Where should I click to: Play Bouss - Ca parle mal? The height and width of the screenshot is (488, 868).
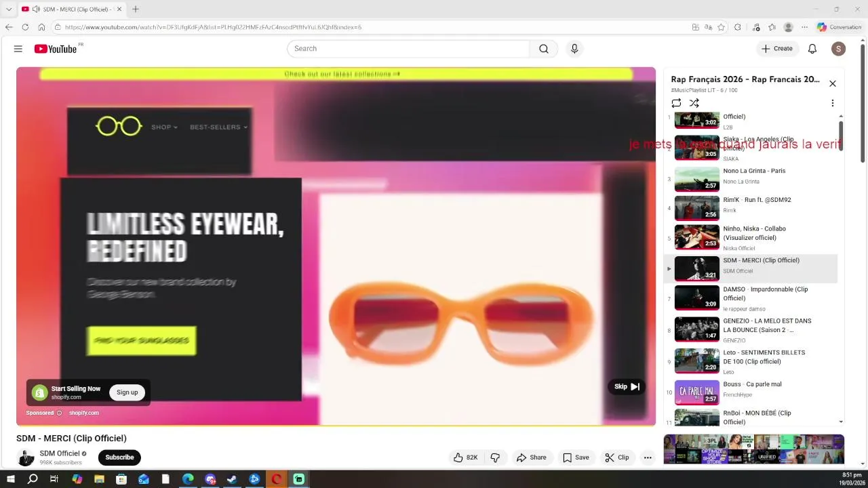pyautogui.click(x=751, y=392)
